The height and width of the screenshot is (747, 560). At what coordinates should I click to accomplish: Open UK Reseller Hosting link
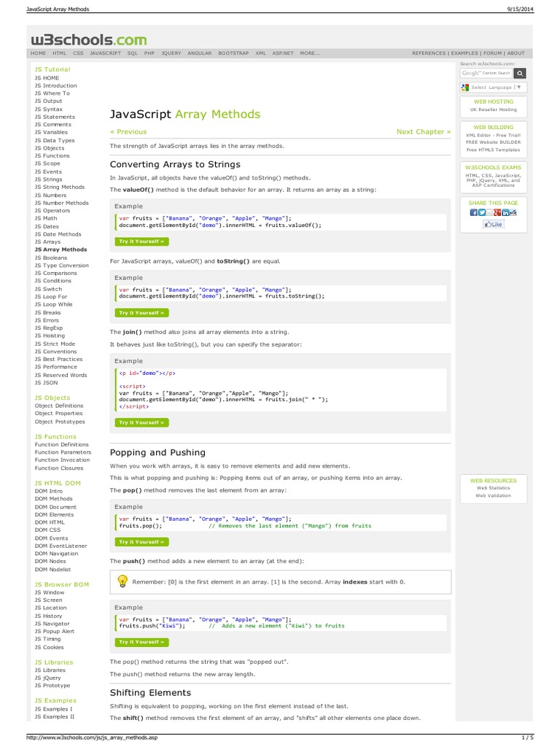(x=494, y=109)
